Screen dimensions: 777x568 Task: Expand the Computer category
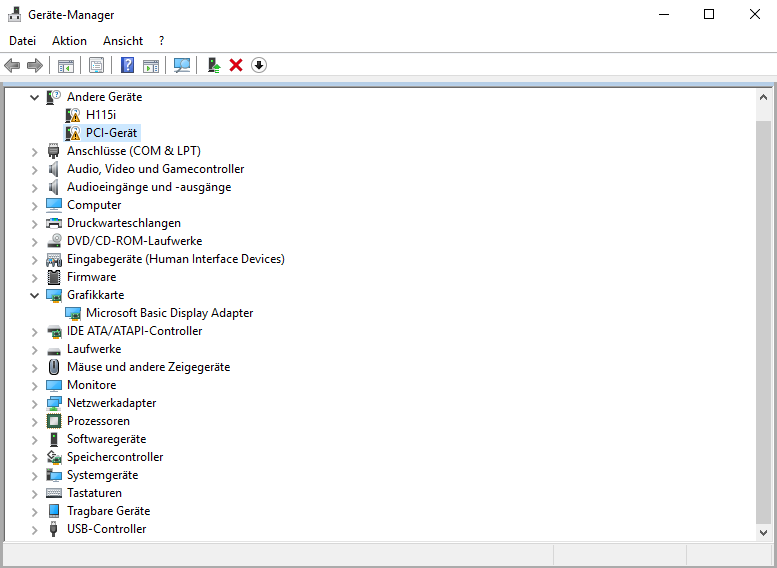pos(34,206)
